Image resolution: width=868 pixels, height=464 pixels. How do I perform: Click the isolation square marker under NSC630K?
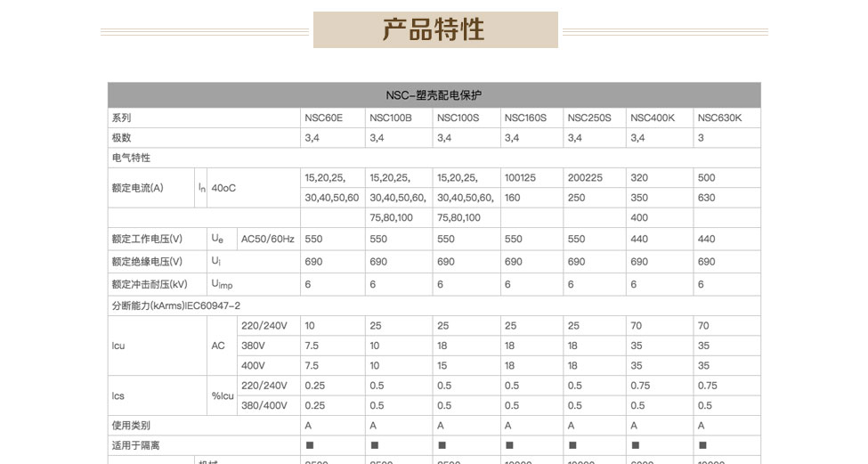click(x=702, y=444)
